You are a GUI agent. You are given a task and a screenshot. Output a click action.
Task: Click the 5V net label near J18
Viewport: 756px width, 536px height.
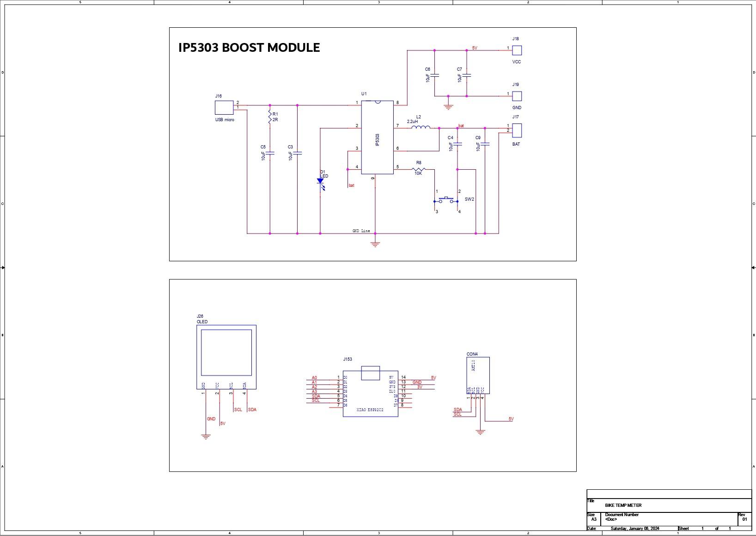pyautogui.click(x=475, y=48)
